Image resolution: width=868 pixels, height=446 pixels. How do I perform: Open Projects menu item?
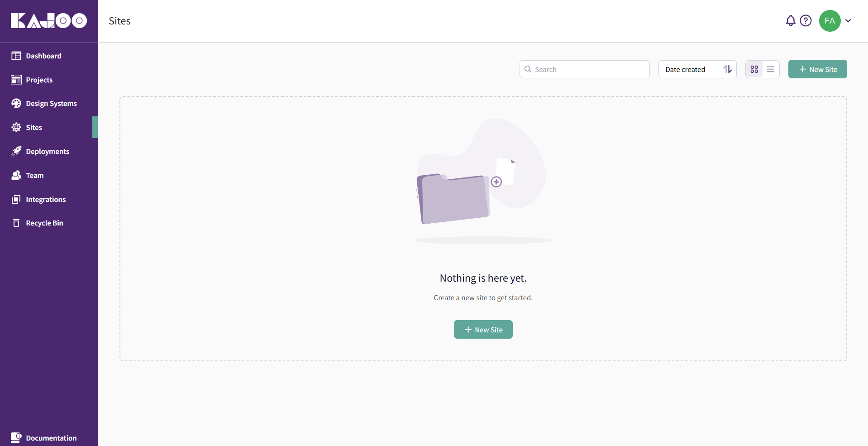tap(49, 80)
